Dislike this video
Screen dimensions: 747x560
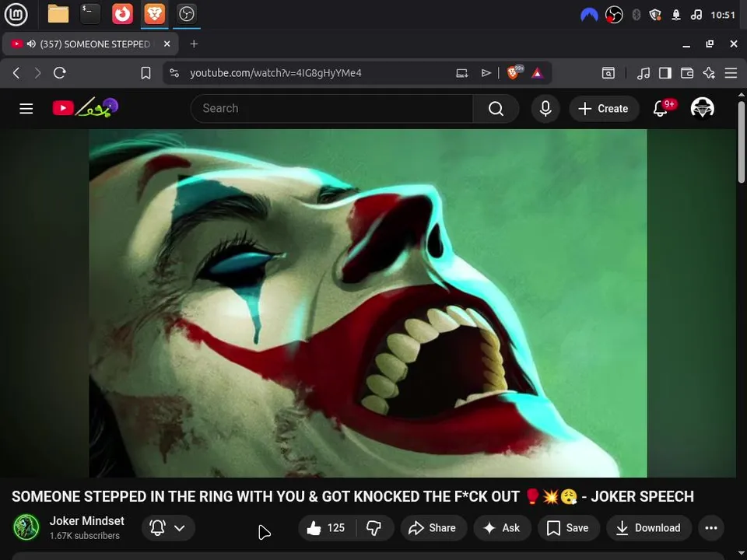coord(374,528)
